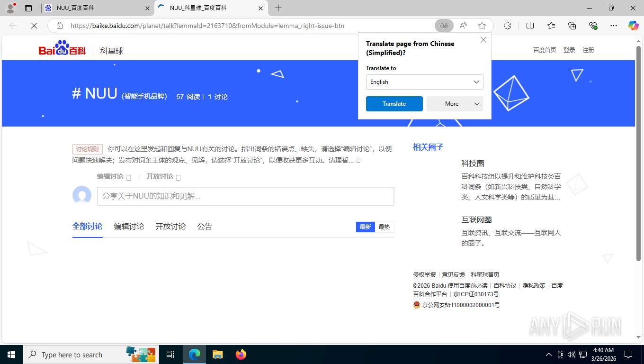Open the Collections icon

[572, 26]
